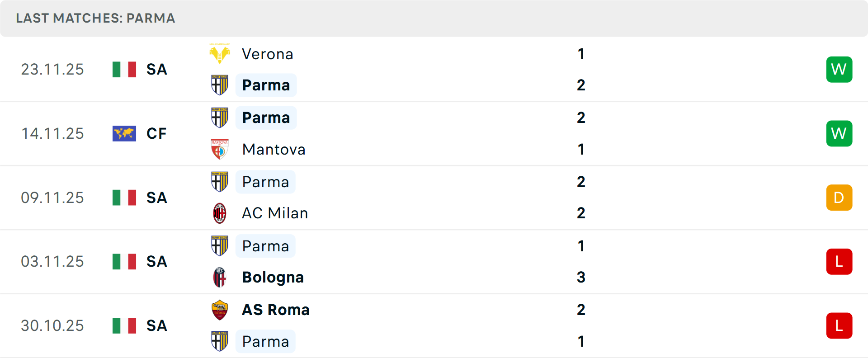Viewport: 868px width, 358px height.
Task: Open the Mantova team link
Action: tap(274, 150)
